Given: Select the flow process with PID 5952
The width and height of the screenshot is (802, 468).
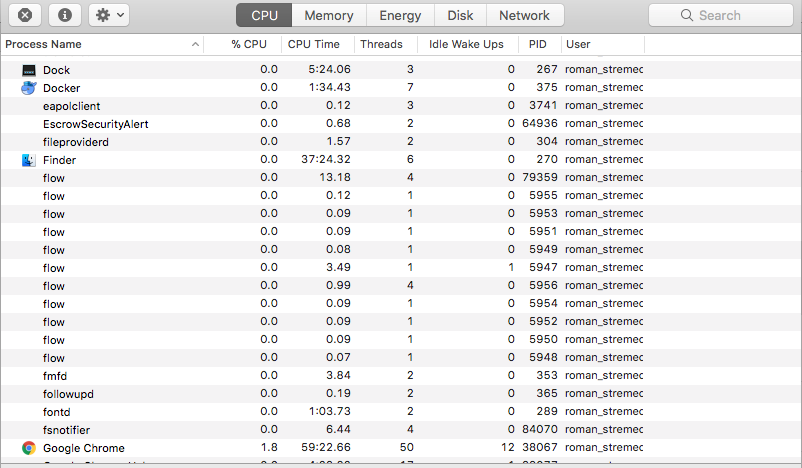Looking at the screenshot, I should point(54,322).
